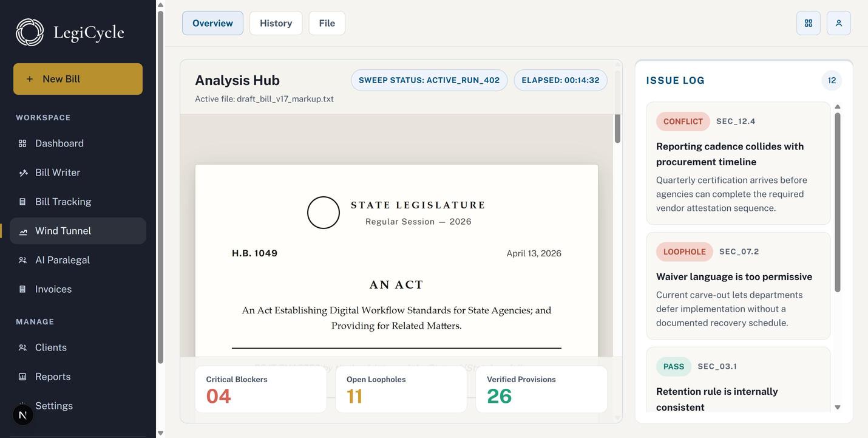Screen dimensions: 868x438
Task: Open the SEC_07.2 loophole issue card
Action: tap(738, 286)
